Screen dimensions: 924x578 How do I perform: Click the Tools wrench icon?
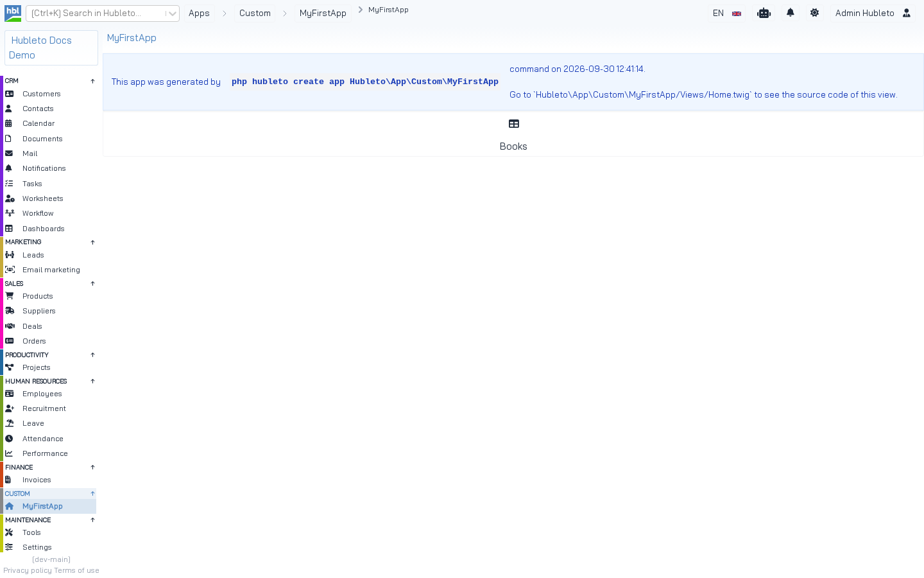tap(9, 532)
